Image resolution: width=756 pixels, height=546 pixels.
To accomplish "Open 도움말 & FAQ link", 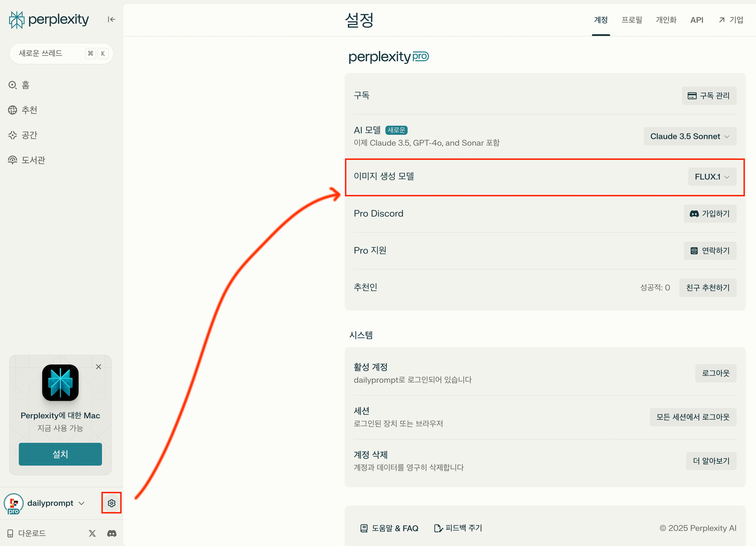I will 389,528.
